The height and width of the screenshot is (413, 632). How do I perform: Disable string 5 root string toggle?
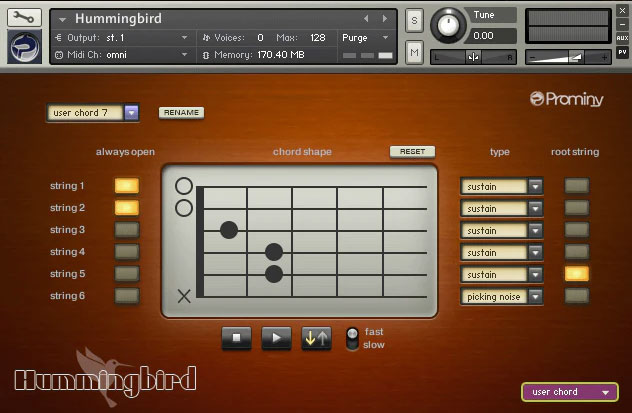(x=577, y=274)
